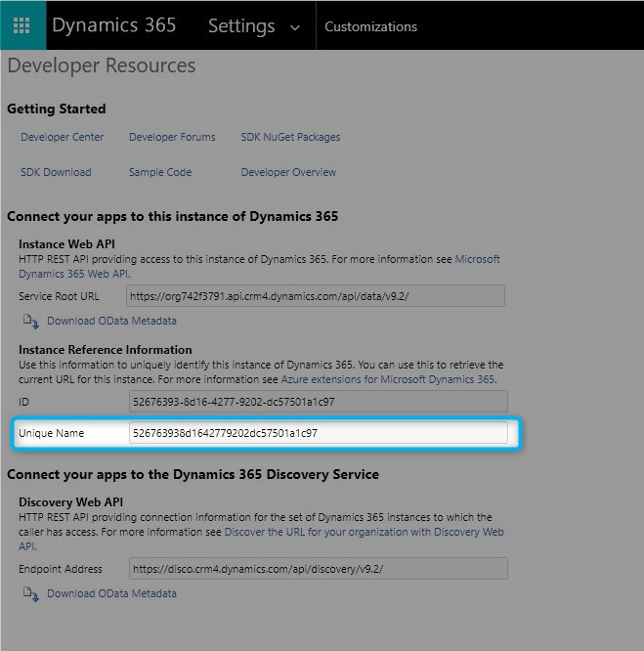Open the Developer Forums link

(x=172, y=137)
